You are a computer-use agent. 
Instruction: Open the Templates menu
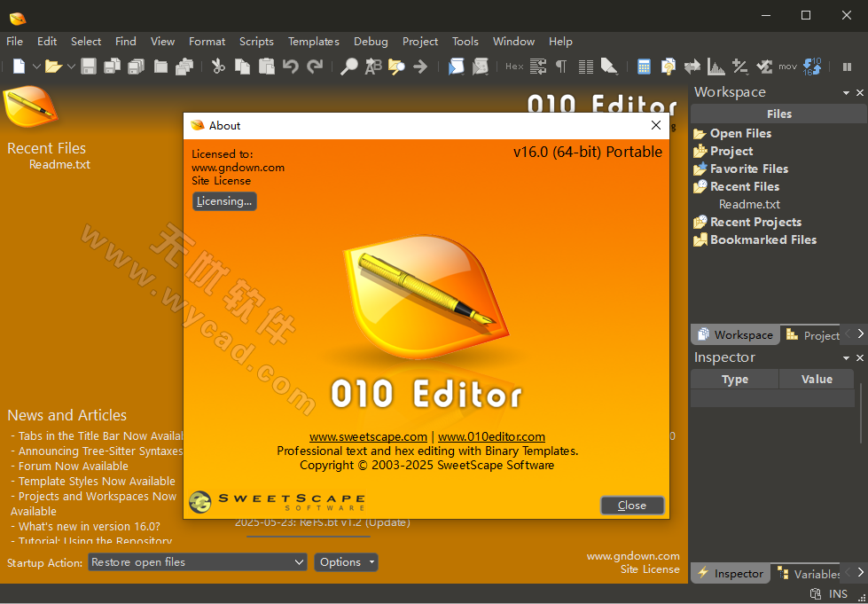coord(314,41)
